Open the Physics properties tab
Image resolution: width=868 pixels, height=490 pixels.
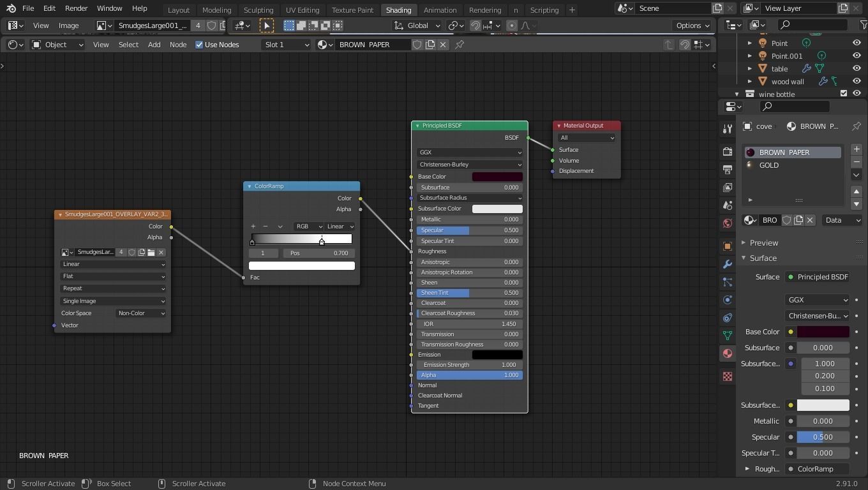pyautogui.click(x=727, y=300)
